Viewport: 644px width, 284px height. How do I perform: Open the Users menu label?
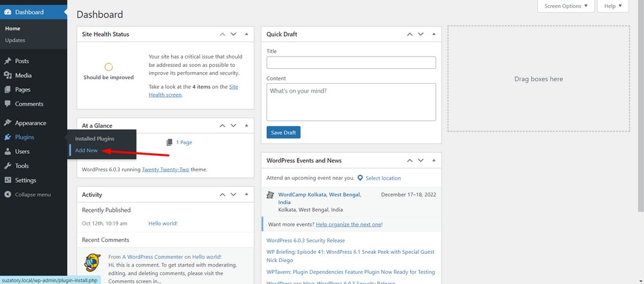click(x=22, y=151)
